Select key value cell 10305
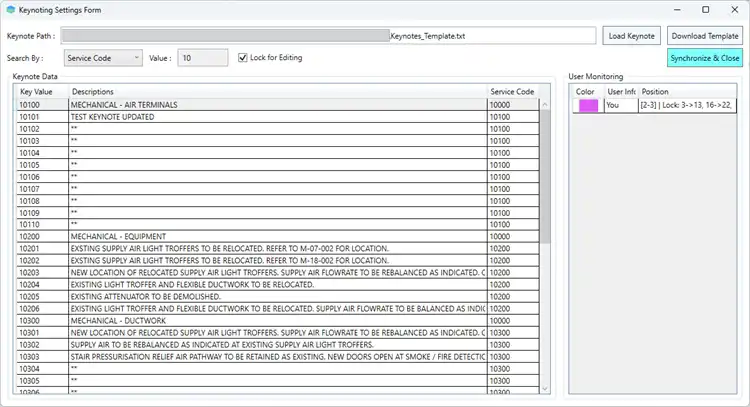The image size is (750, 407). click(43, 381)
